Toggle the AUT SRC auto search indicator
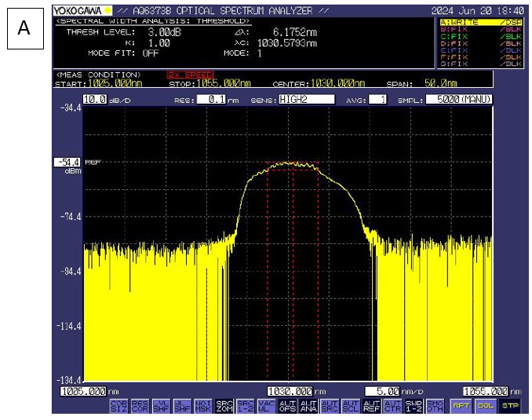The height and width of the screenshot is (420, 532). coord(330,406)
